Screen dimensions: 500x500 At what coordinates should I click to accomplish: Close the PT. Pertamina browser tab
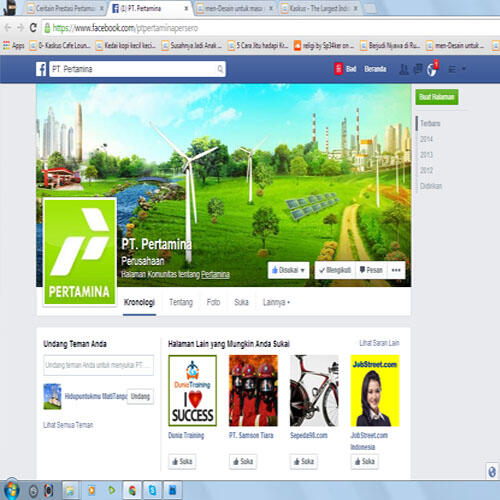tap(186, 8)
